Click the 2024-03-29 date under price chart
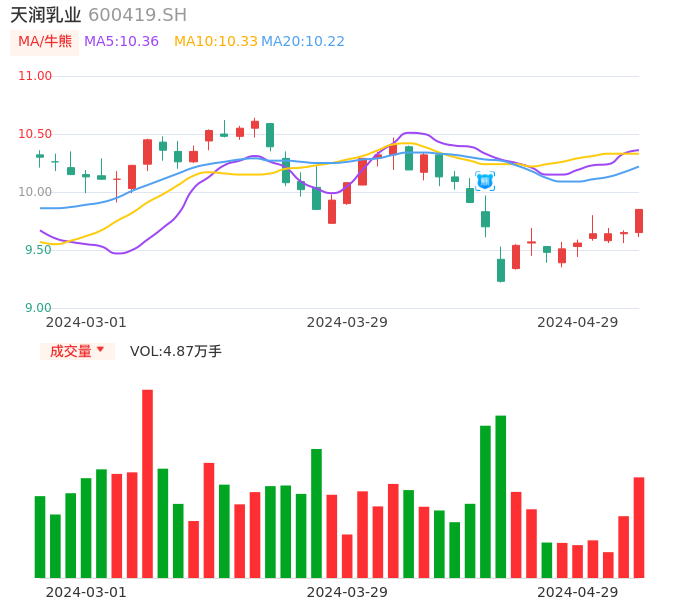Viewport: 686px width, 606px height. [x=347, y=322]
